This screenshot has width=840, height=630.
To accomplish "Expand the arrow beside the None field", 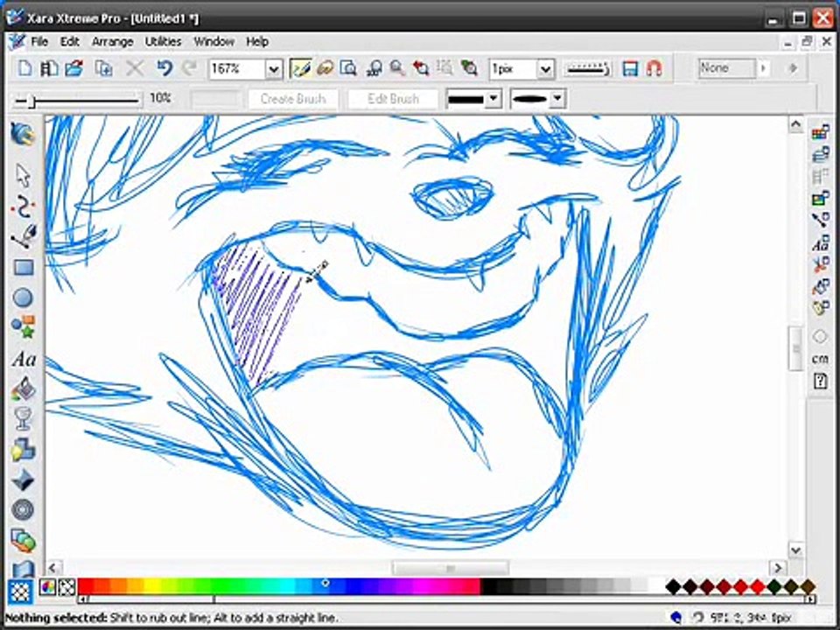I will [763, 68].
